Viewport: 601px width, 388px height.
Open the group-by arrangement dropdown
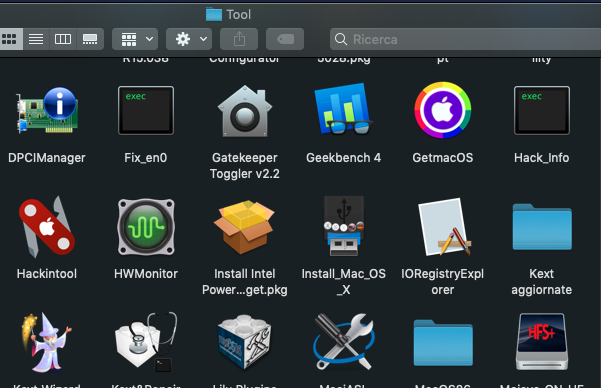[135, 39]
